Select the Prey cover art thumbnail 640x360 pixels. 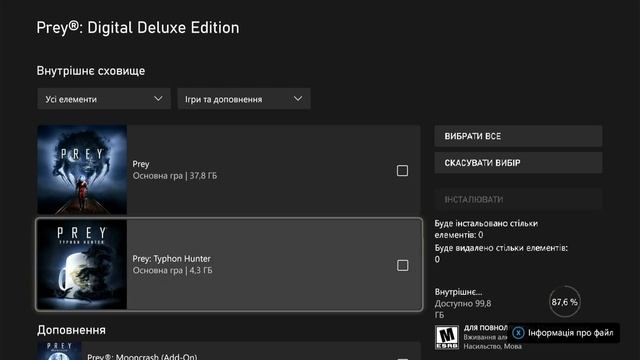click(x=82, y=170)
